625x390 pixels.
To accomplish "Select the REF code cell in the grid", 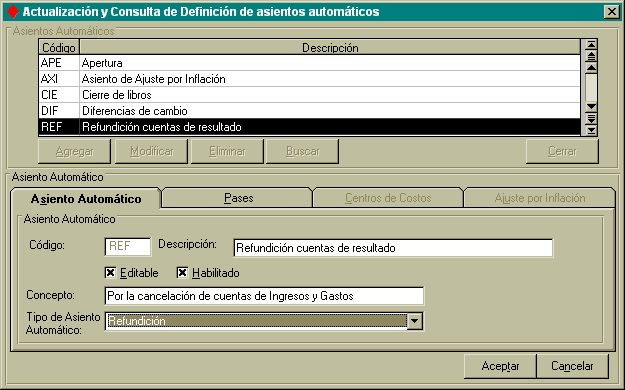I will click(59, 127).
